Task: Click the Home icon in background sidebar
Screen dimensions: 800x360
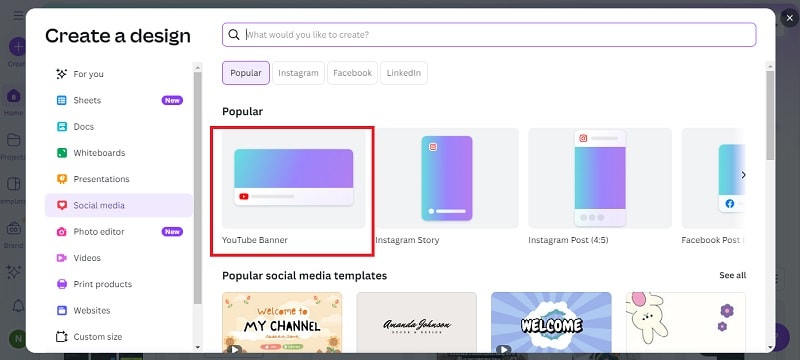Action: [13, 96]
